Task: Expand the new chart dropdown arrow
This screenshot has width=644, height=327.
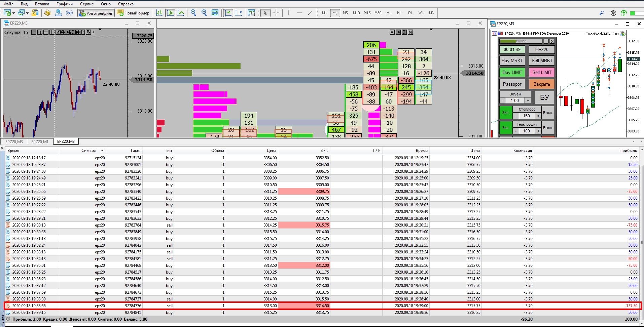Action: [x=13, y=13]
